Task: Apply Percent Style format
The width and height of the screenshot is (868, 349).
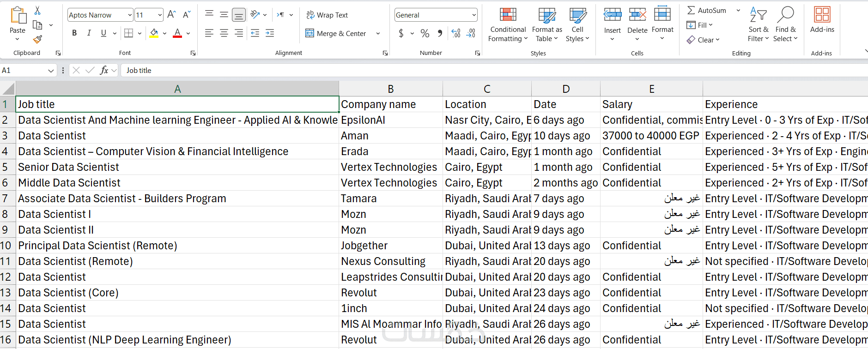Action: (425, 33)
